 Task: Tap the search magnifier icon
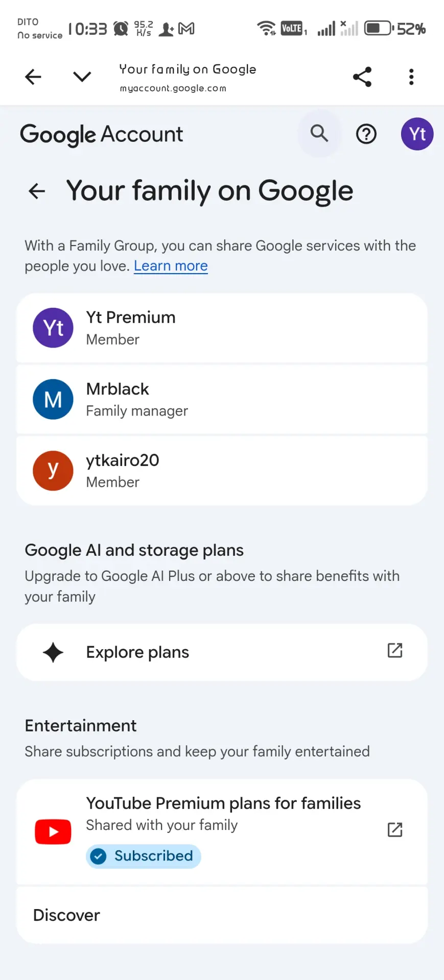coord(319,134)
